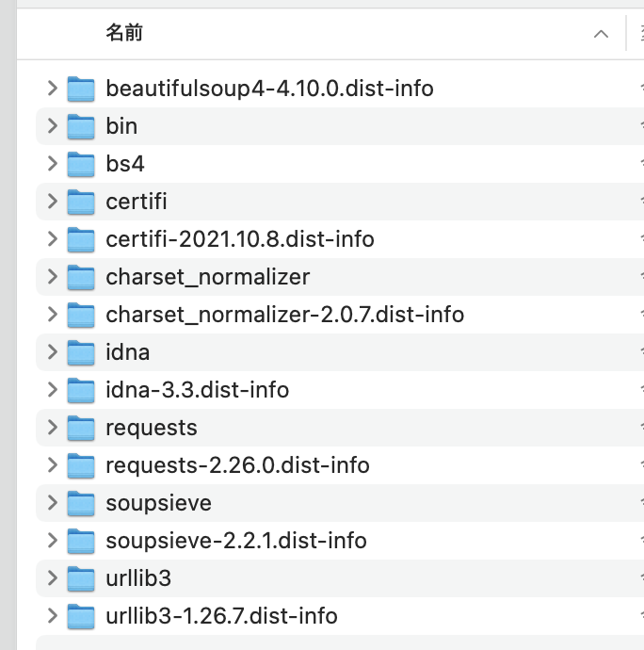Click the requests folder icon
This screenshot has height=650, width=644.
click(81, 428)
